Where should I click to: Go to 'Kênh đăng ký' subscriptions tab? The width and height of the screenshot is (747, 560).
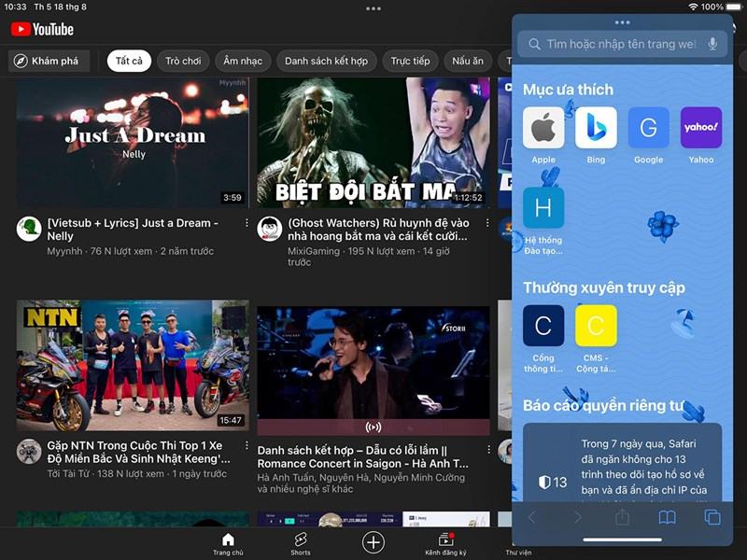tap(445, 541)
